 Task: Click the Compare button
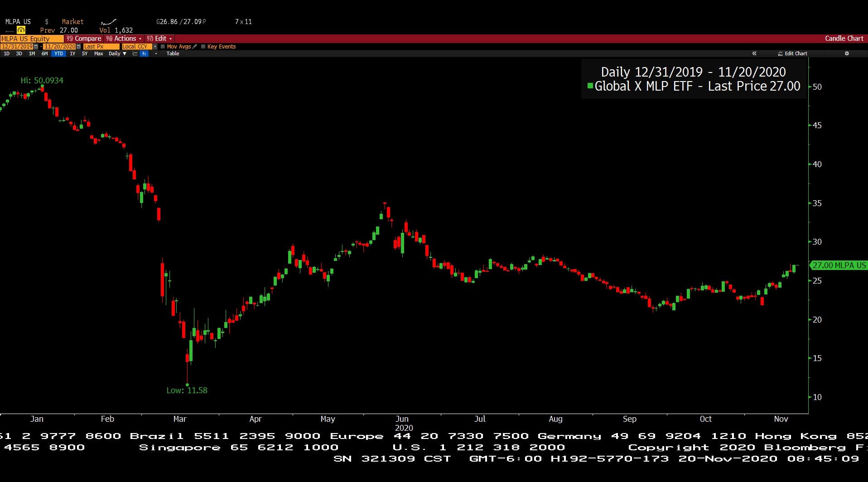click(x=83, y=39)
